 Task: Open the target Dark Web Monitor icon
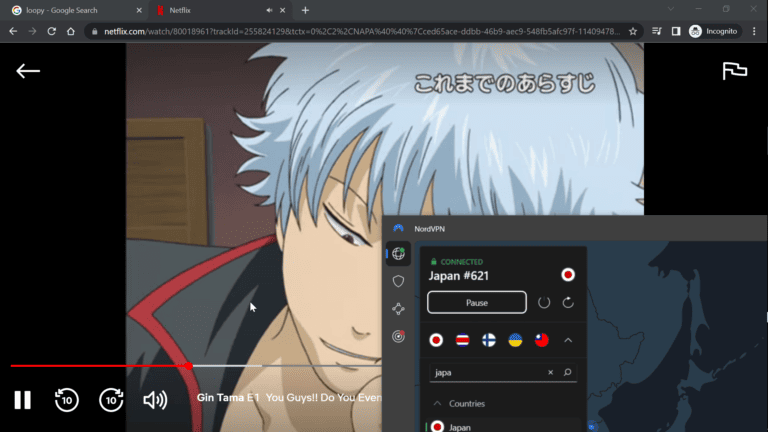pos(398,337)
